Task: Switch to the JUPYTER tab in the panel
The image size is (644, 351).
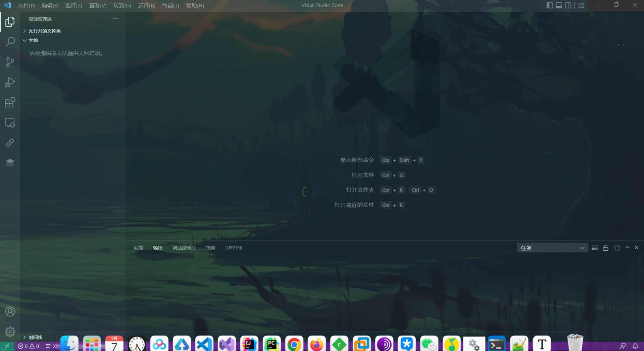Action: point(234,248)
